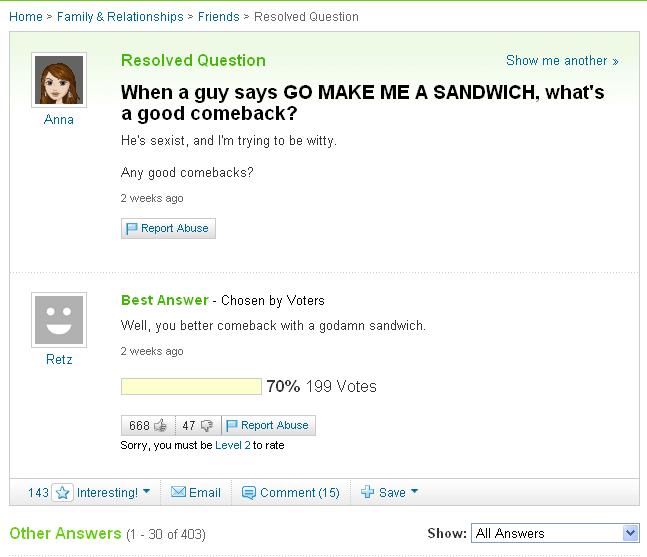The image size is (647, 557).
Task: Click the Save plus icon
Action: [x=367, y=493]
